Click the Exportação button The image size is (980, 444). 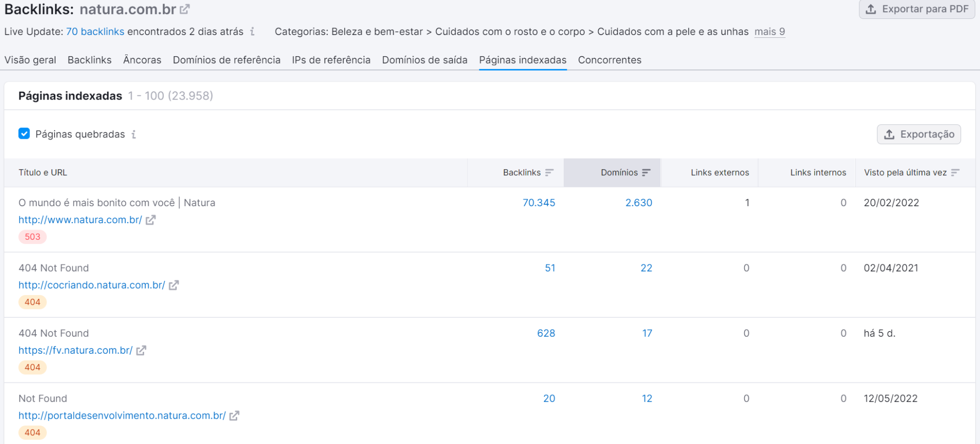pos(919,134)
